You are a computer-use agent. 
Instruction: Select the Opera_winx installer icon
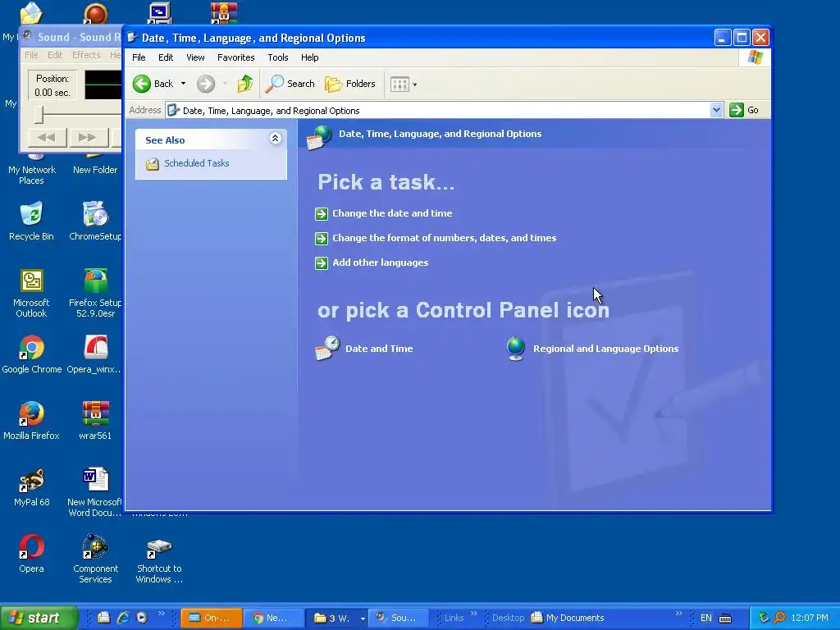(95, 354)
